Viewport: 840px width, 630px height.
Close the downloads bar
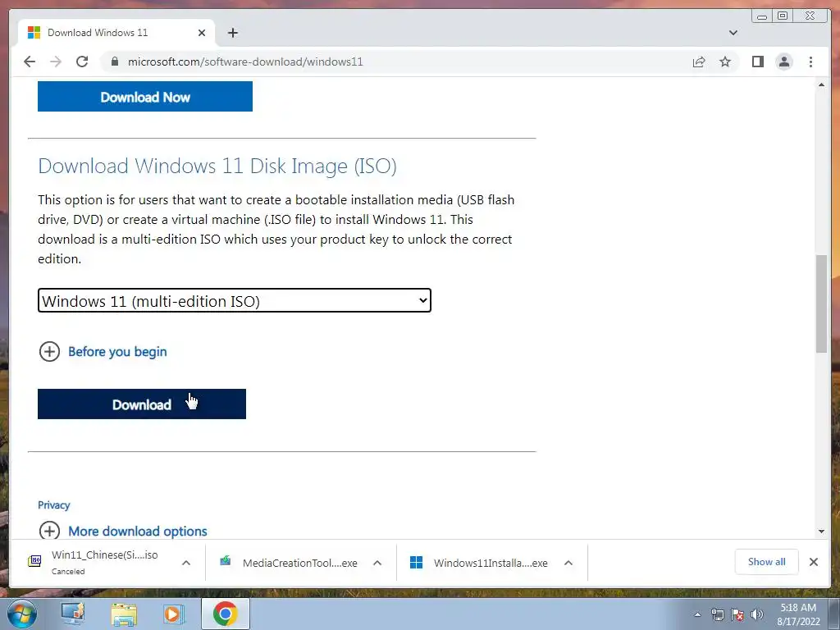[x=813, y=561]
